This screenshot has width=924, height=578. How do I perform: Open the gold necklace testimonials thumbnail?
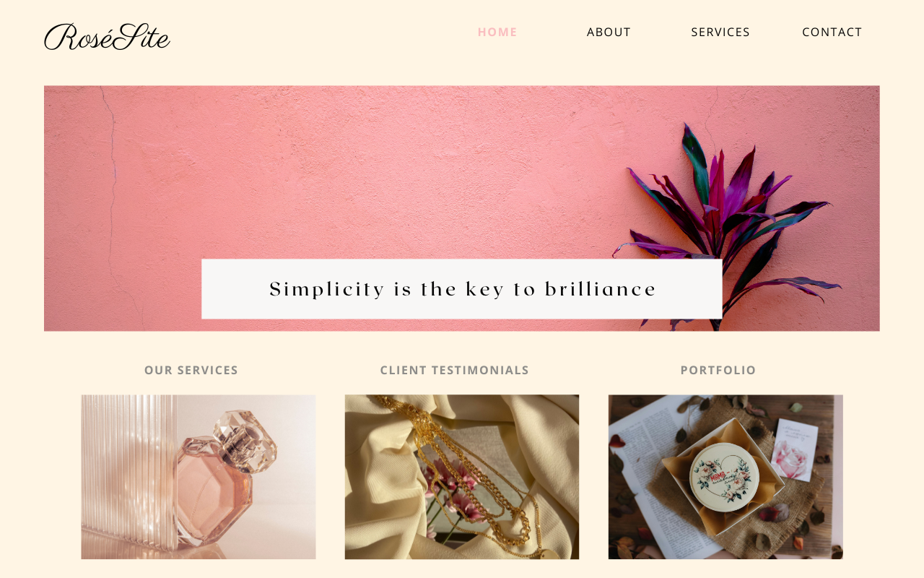(462, 477)
